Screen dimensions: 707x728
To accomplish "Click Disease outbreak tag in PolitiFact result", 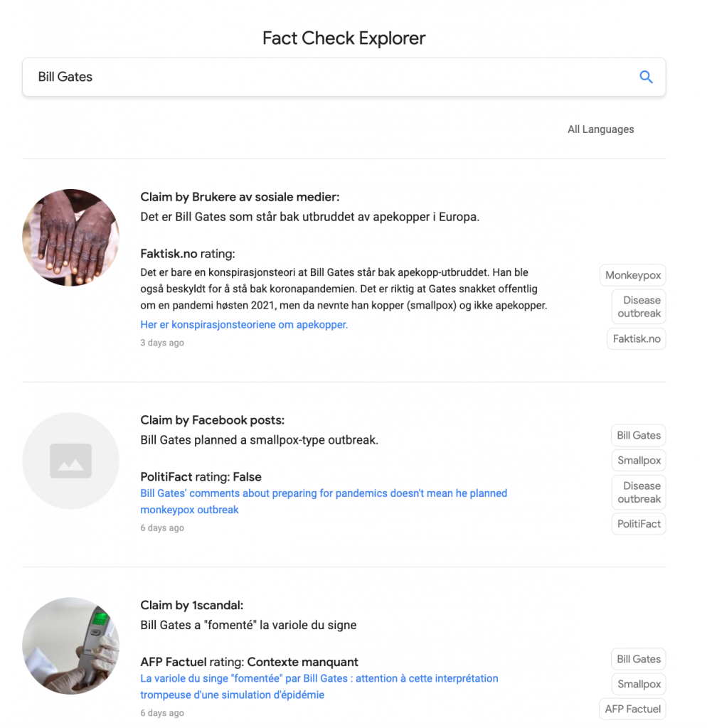I will coord(639,492).
